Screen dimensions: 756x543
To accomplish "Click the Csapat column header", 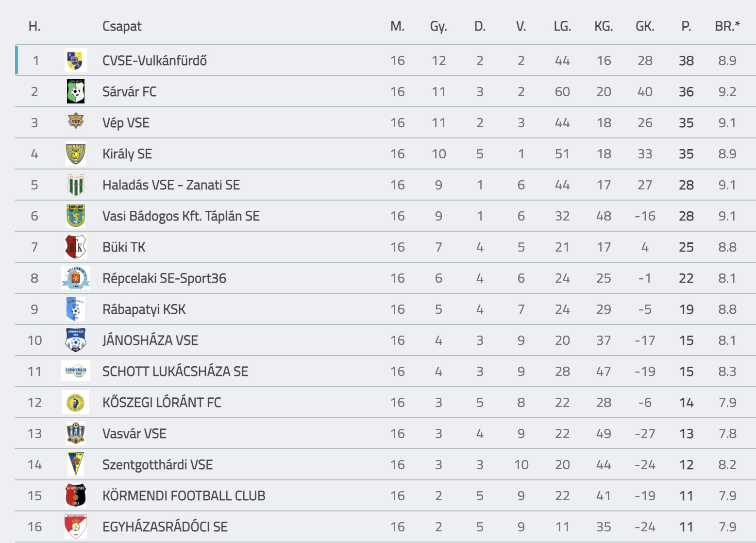I will click(122, 26).
